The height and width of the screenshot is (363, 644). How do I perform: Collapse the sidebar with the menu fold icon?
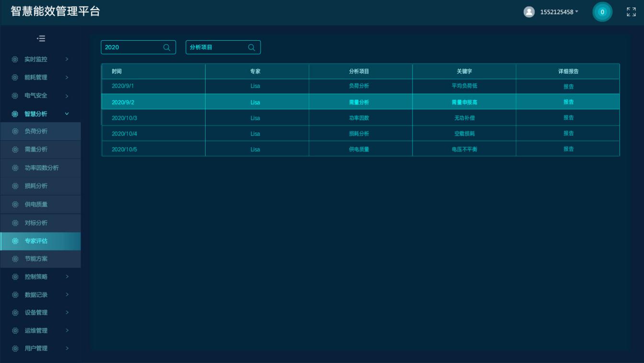pos(41,38)
